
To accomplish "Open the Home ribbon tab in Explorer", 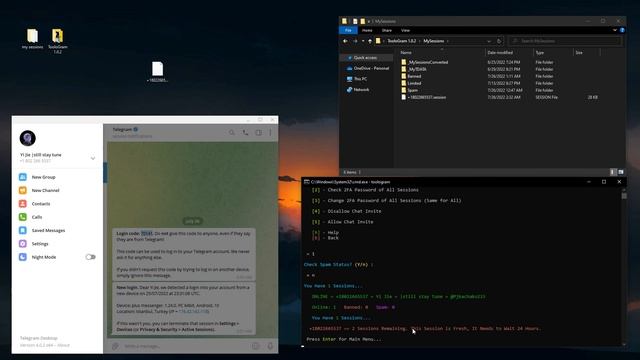I will pyautogui.click(x=367, y=30).
